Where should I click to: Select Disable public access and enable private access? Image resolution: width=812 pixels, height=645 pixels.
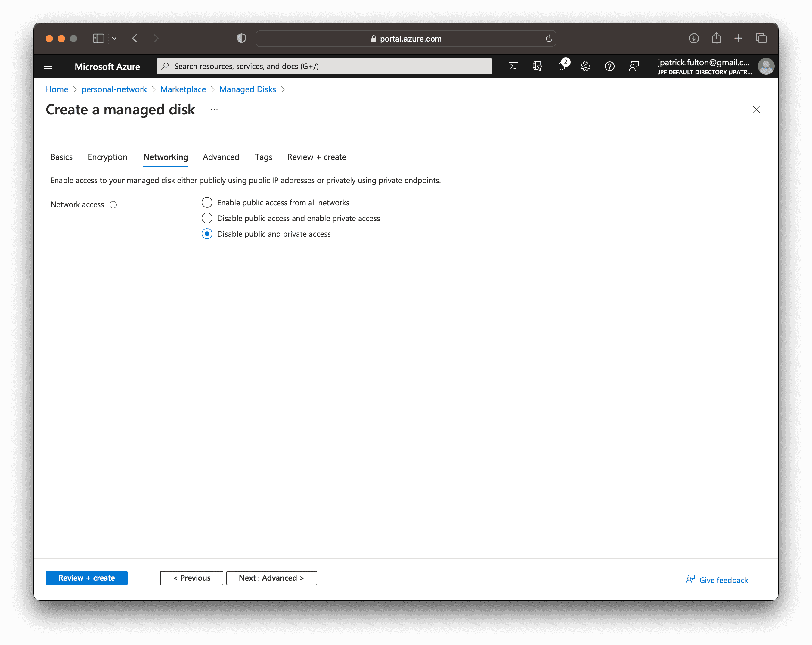pyautogui.click(x=207, y=218)
